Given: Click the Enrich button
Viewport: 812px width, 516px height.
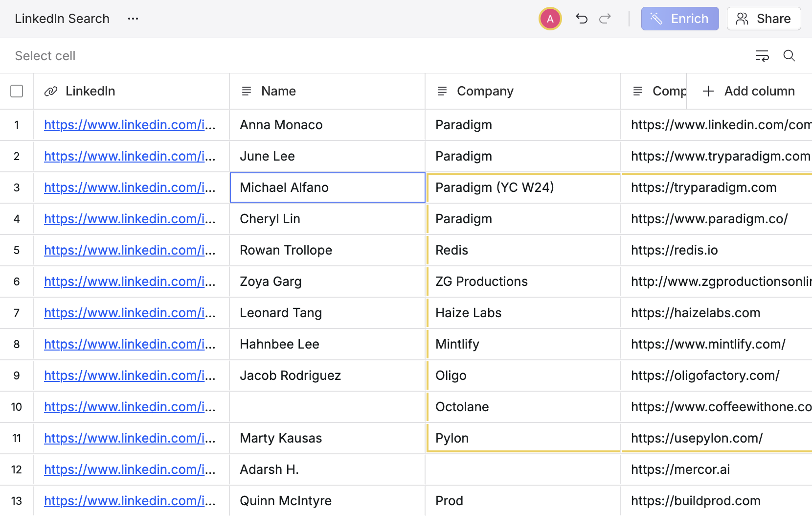Looking at the screenshot, I should (680, 19).
